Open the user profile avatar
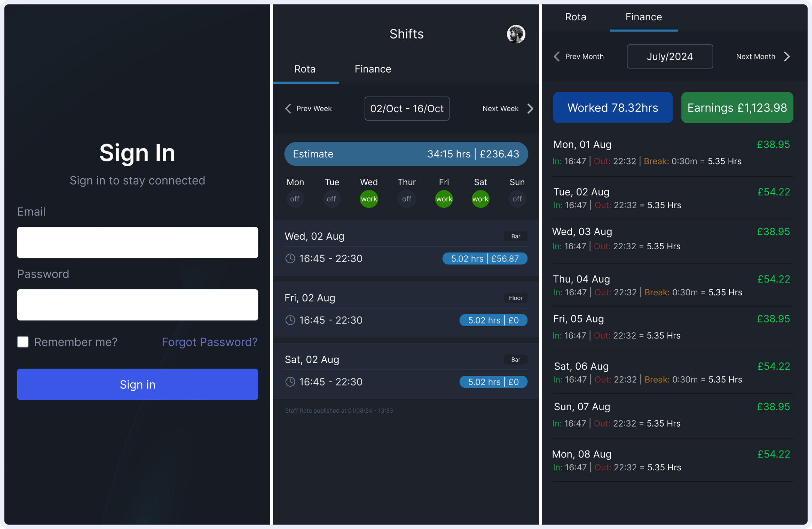 tap(516, 34)
